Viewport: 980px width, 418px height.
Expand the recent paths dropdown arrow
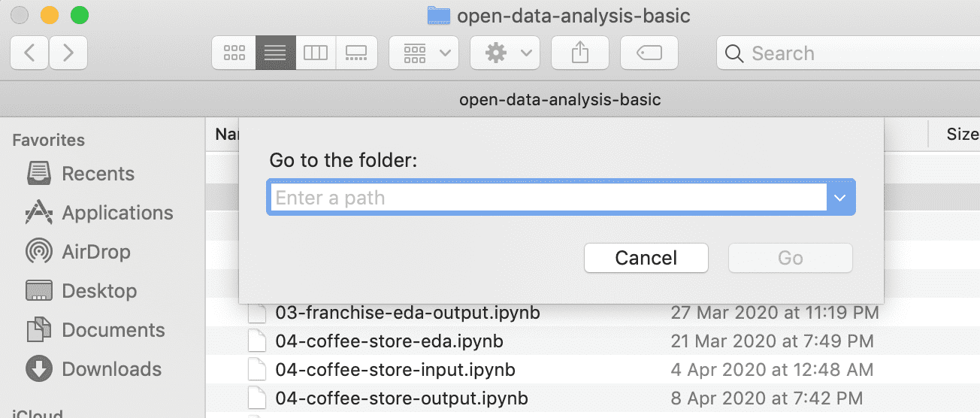[840, 198]
